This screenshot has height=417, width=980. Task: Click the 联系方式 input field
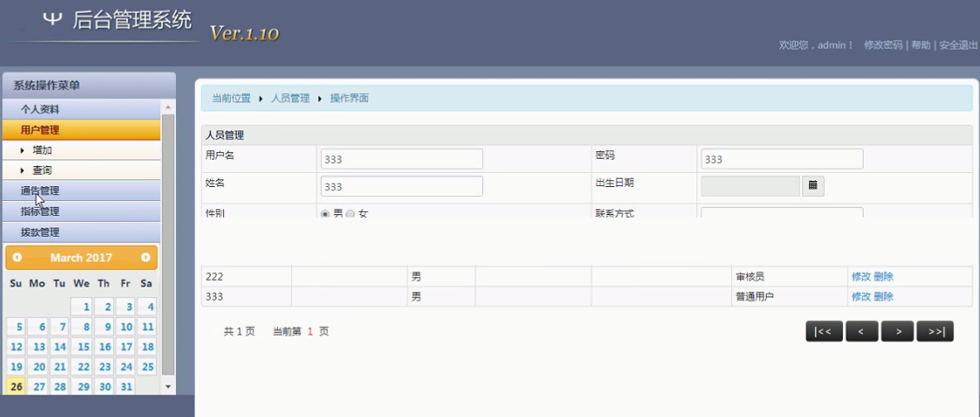[x=782, y=213]
